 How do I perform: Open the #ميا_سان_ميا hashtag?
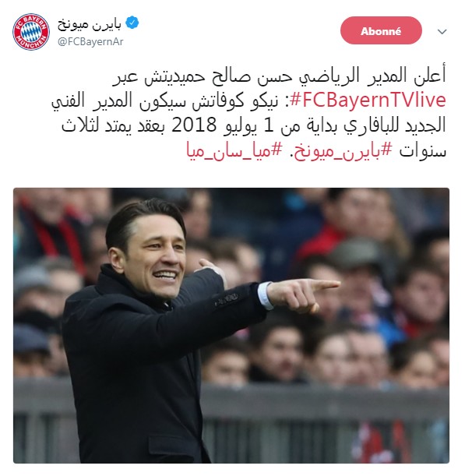point(234,150)
